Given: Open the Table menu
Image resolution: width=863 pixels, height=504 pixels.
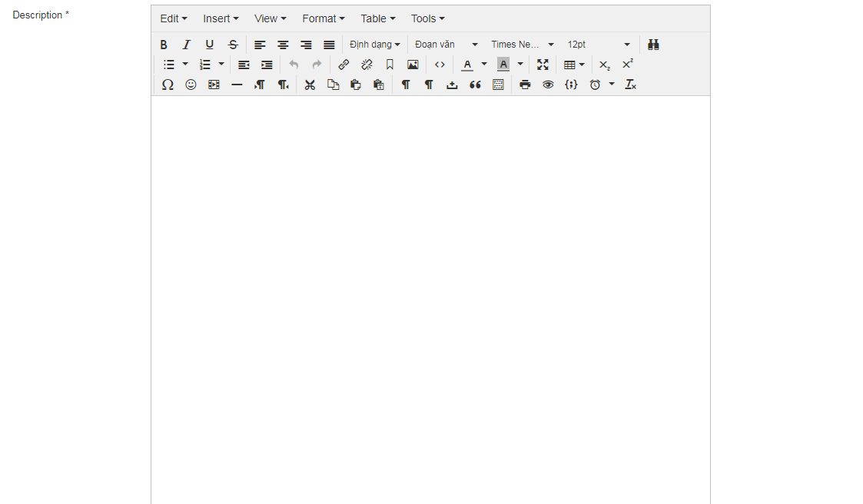Looking at the screenshot, I should (377, 18).
